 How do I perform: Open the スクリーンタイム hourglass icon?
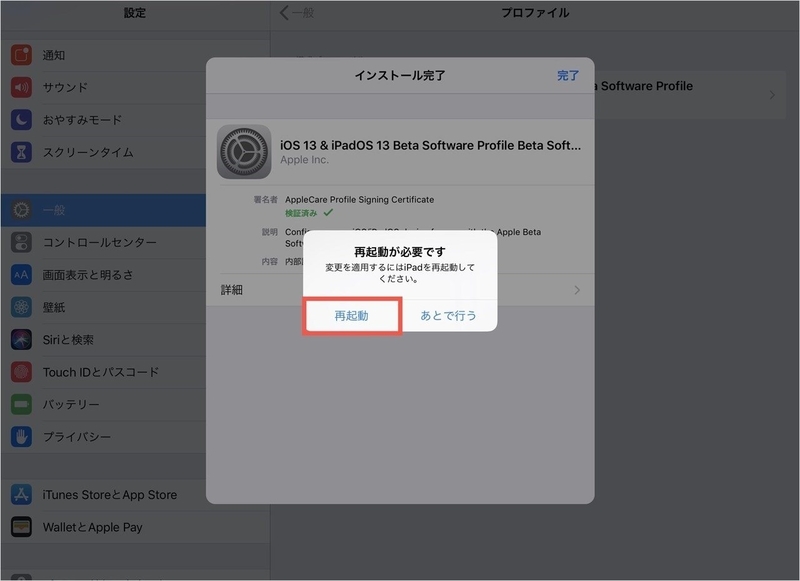coord(21,152)
